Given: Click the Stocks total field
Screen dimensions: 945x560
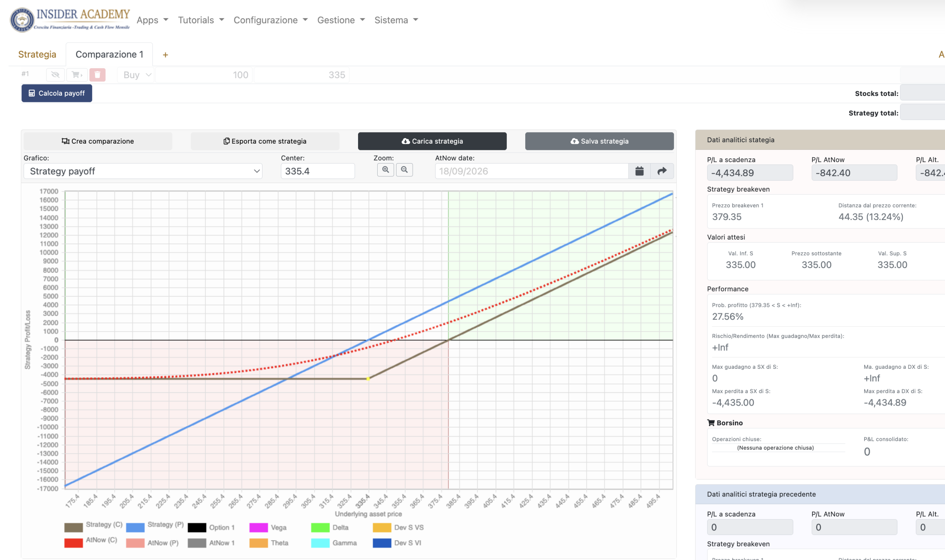Looking at the screenshot, I should pyautogui.click(x=922, y=93).
